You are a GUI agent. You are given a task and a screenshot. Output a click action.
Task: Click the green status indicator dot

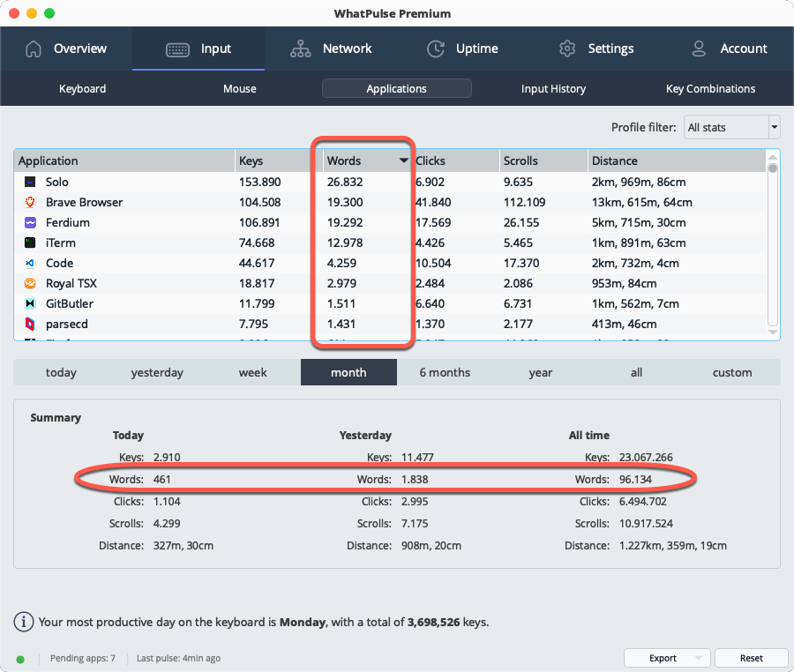(20, 660)
